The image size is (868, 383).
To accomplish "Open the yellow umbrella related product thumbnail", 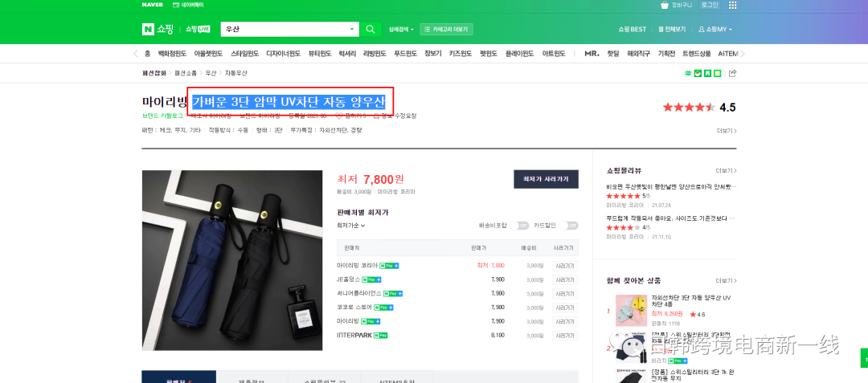I will pyautogui.click(x=632, y=311).
